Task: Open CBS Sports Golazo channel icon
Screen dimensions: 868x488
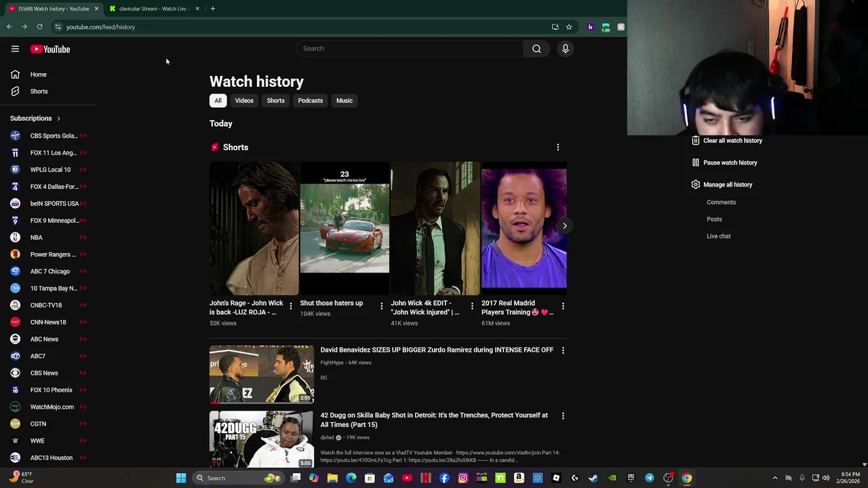Action: [x=15, y=136]
